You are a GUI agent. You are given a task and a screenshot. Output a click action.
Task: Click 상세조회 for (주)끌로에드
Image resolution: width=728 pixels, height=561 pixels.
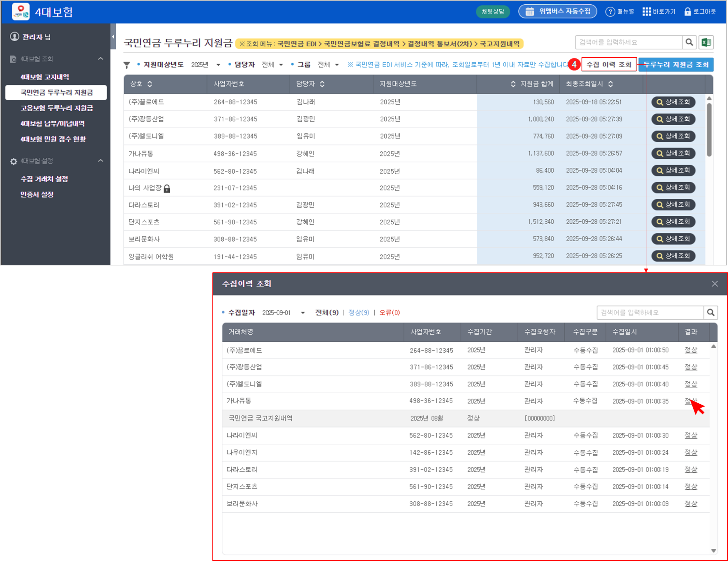(673, 102)
